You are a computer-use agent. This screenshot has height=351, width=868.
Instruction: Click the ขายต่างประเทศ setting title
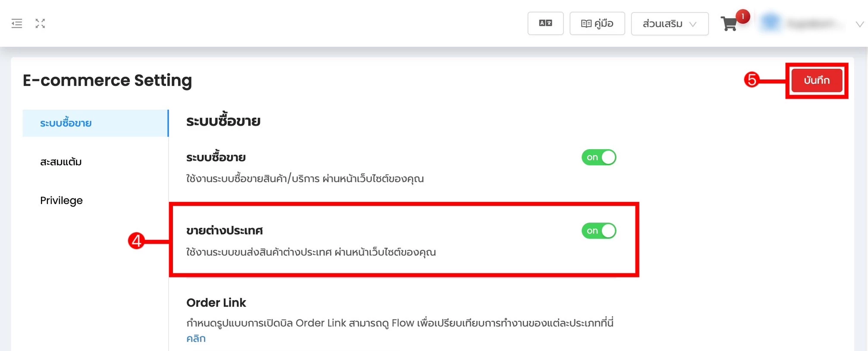pos(224,230)
